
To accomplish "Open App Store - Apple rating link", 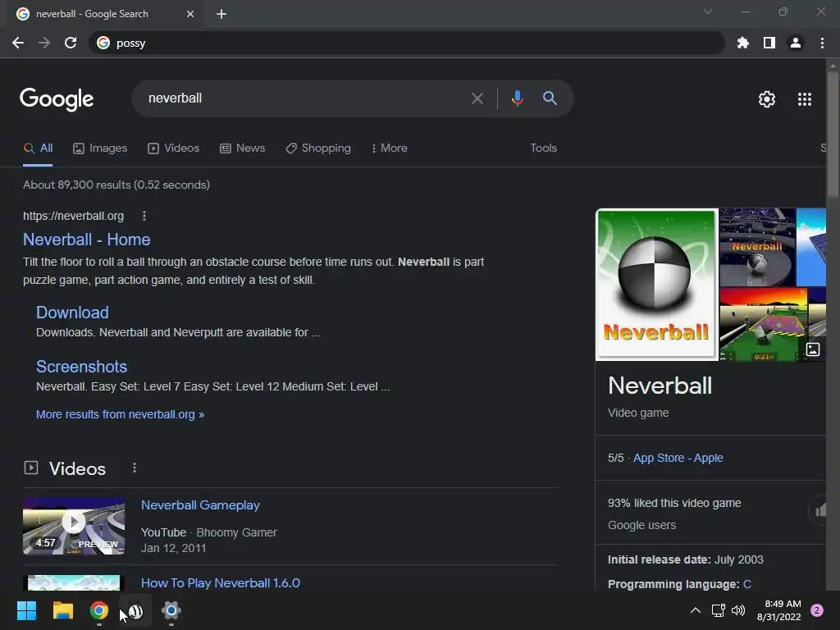I will 678,458.
